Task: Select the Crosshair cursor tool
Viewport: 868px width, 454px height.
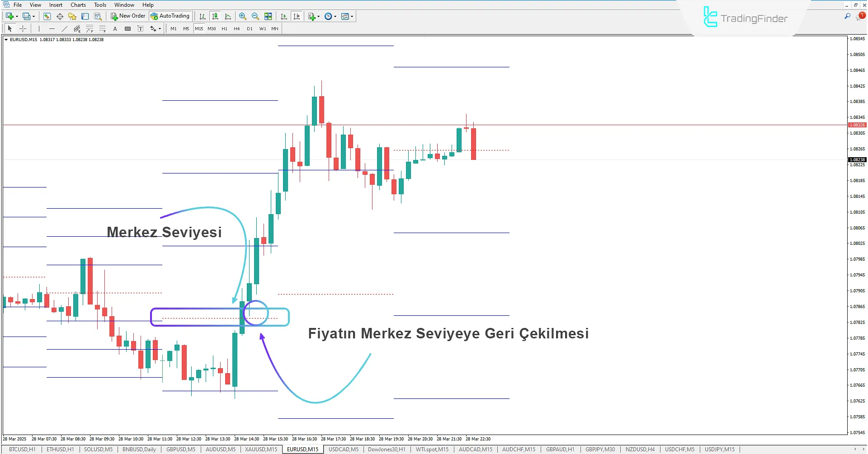Action: point(23,29)
